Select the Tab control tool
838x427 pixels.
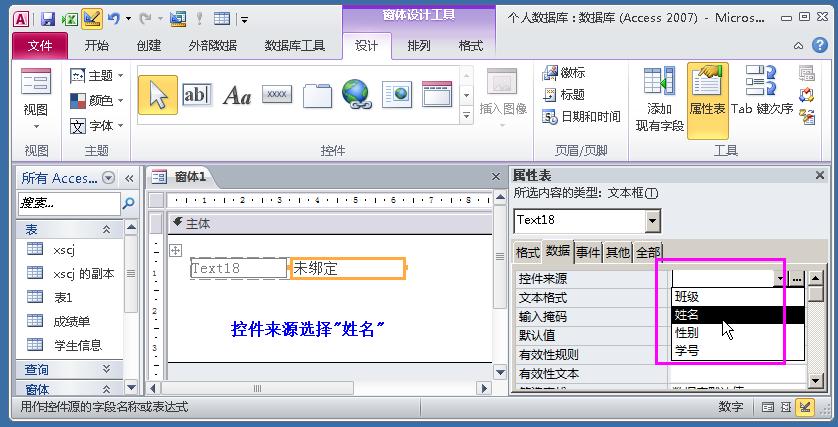click(317, 95)
